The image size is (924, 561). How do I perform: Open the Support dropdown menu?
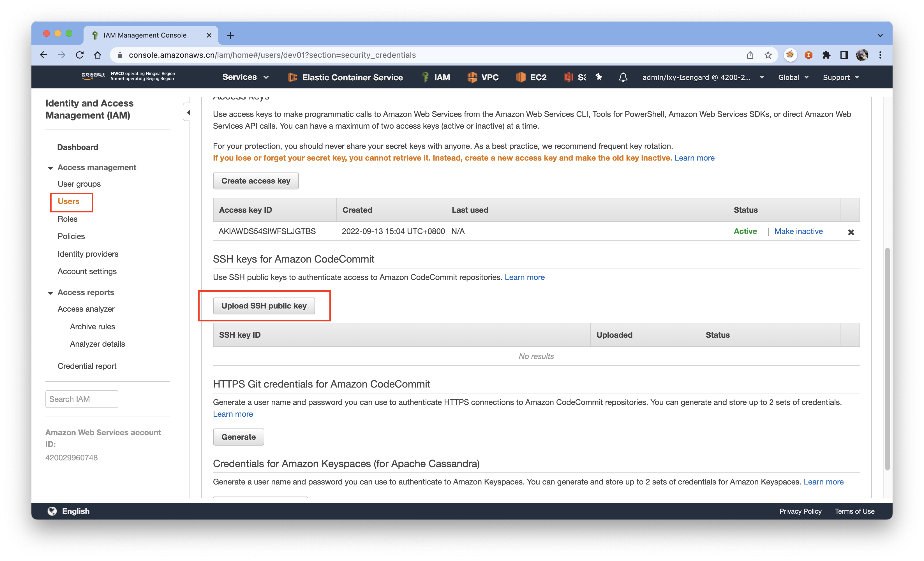click(x=840, y=77)
